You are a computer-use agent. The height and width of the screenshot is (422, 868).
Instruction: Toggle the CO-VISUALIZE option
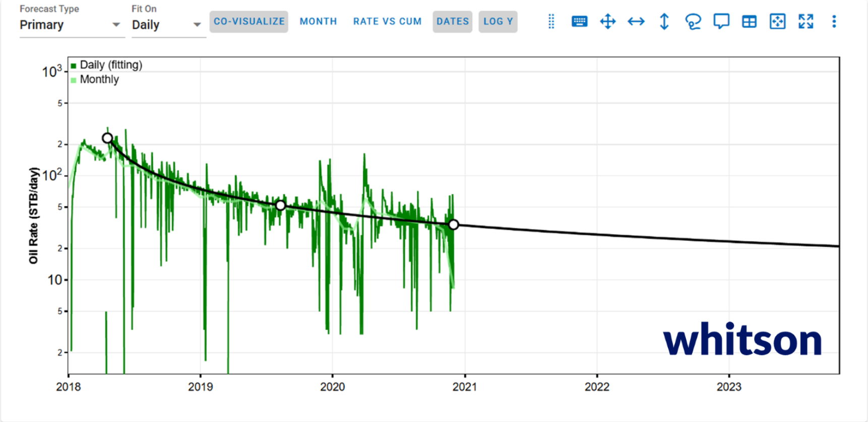tap(249, 22)
